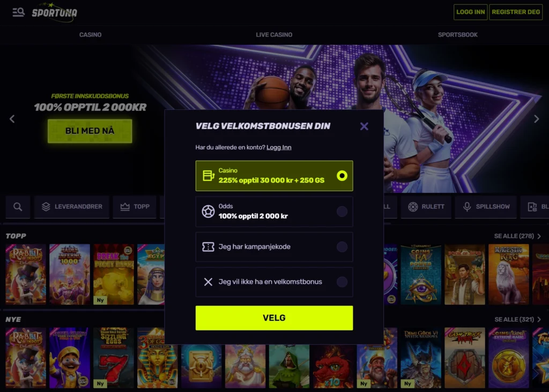Click the Logg inn link in dialog
Screen dimensions: 549x392
279,148
